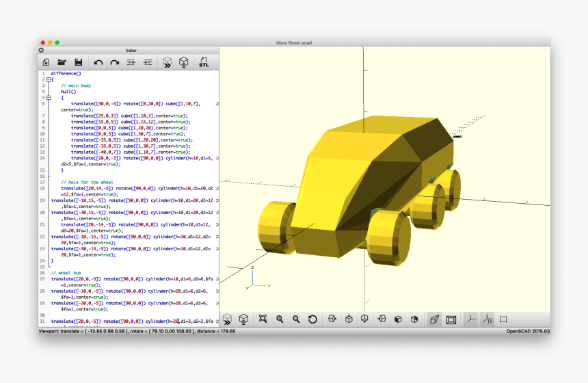This screenshot has height=383, width=588.
Task: Create a new file from editor toolbar
Action: 46,62
